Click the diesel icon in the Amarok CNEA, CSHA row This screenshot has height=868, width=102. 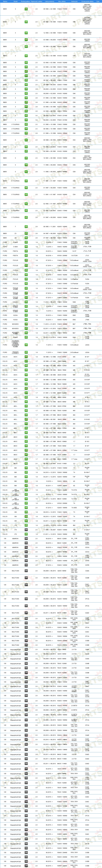(26, 556)
